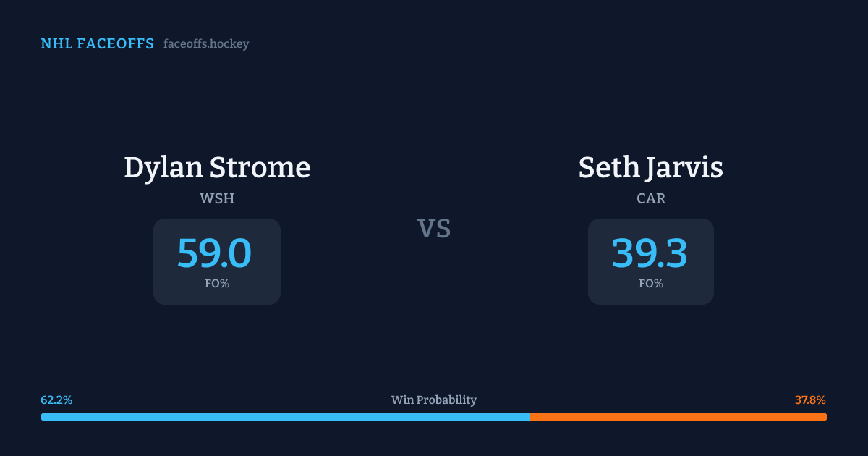Select the Seth Jarvis player name
Screen dimensions: 868x456
(x=650, y=167)
